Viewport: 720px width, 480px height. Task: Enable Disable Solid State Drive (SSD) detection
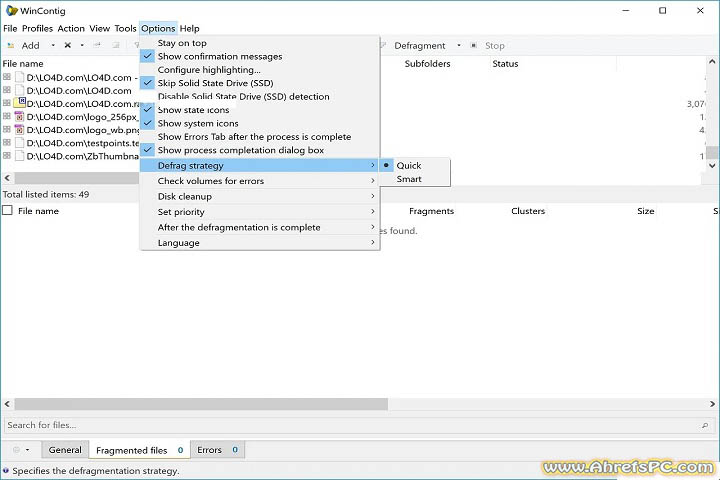(x=259, y=96)
